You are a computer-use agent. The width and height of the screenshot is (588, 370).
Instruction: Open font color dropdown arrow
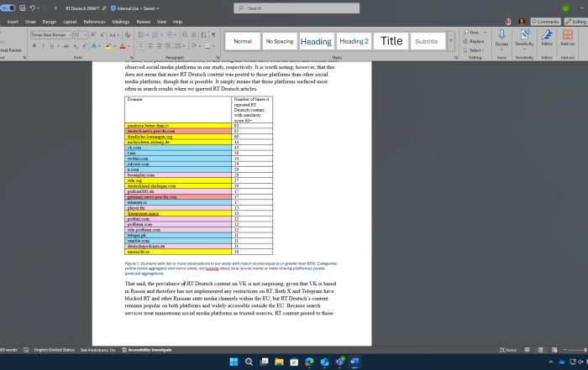129,46
